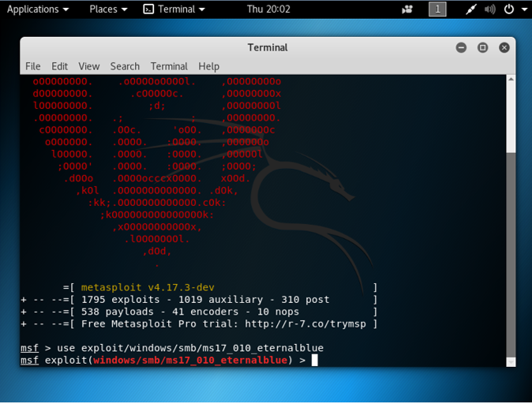Open the Help menu in Terminal
This screenshot has width=532, height=404.
(208, 66)
